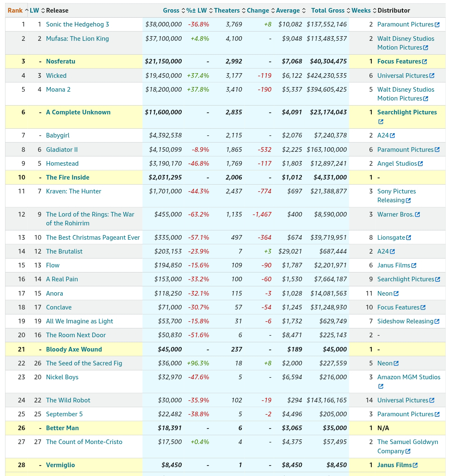Click the sort arrows beside Change header

coord(273,11)
